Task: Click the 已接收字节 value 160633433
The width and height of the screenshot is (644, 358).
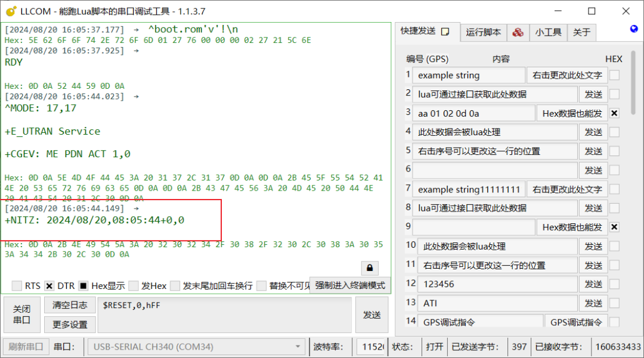Action: 618,347
